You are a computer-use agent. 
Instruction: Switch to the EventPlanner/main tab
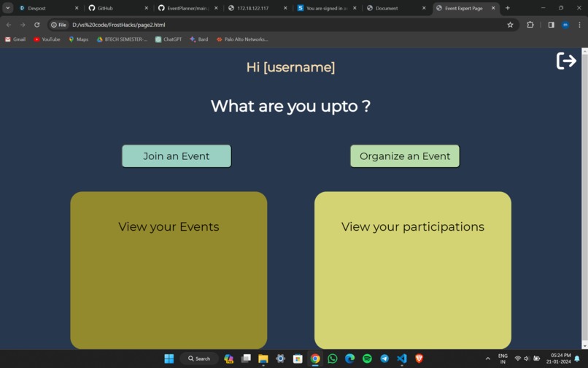click(186, 8)
